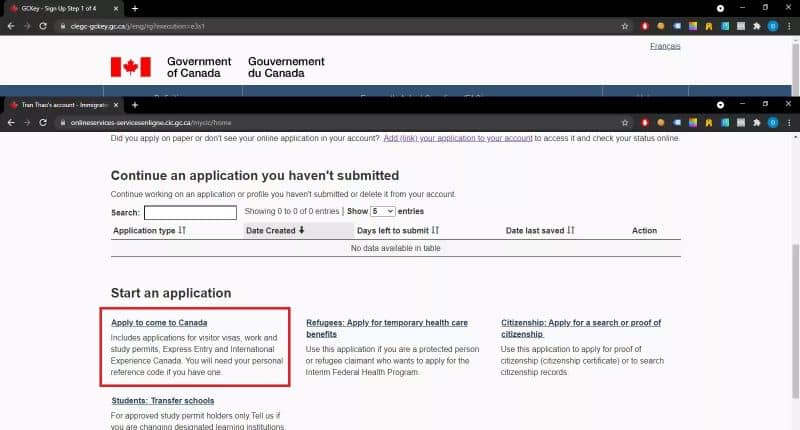This screenshot has height=430, width=800.
Task: Open Chrome three-dot menu in Immigration account window
Action: tap(789, 122)
